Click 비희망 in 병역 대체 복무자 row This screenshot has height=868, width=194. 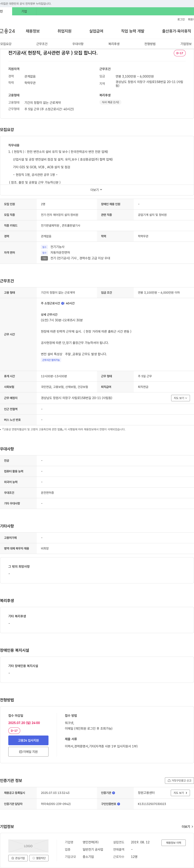45,549
